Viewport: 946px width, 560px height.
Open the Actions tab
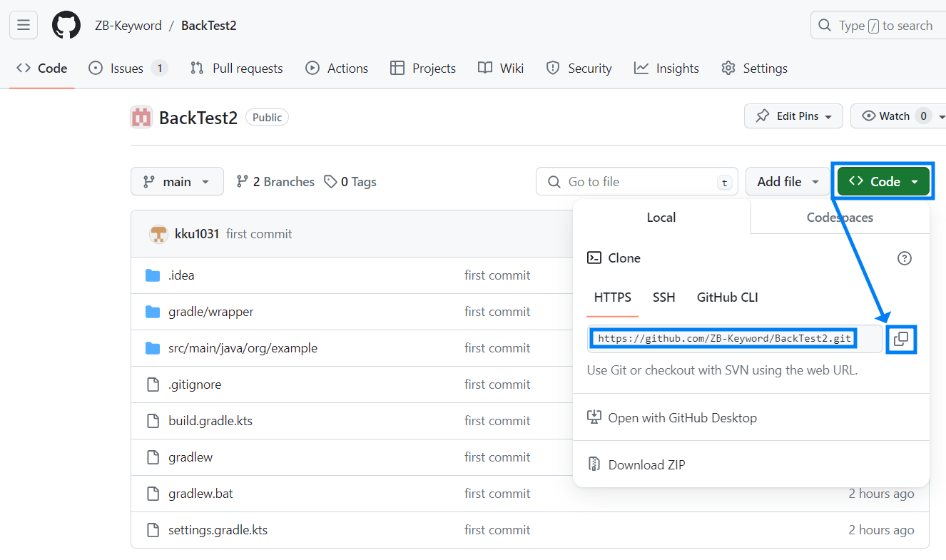337,68
